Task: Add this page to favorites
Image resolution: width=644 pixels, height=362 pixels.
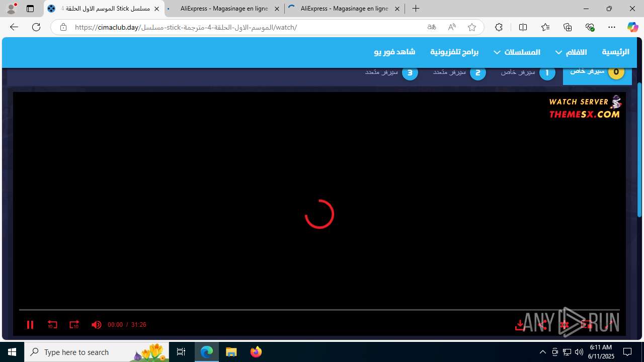Action: click(x=472, y=27)
